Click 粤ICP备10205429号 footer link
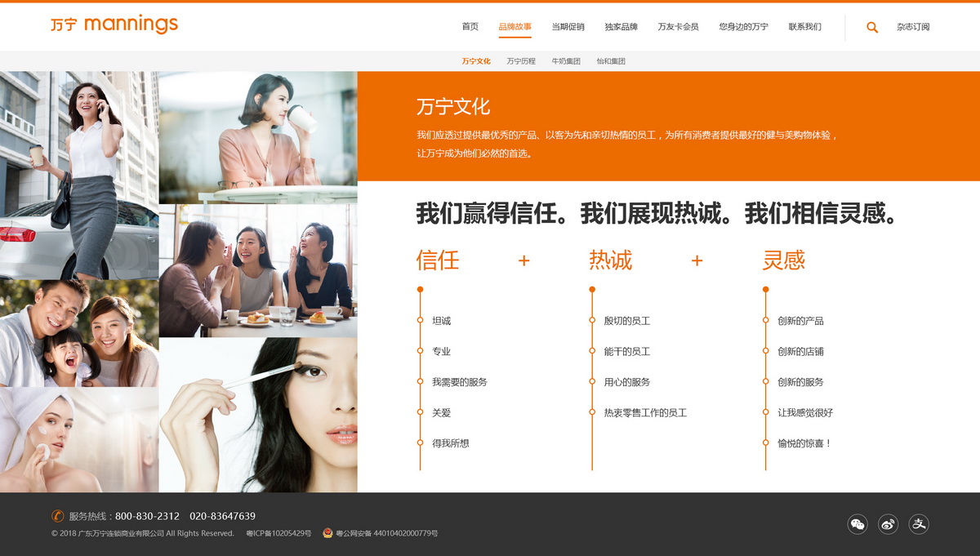Image resolution: width=980 pixels, height=556 pixels. coord(278,533)
